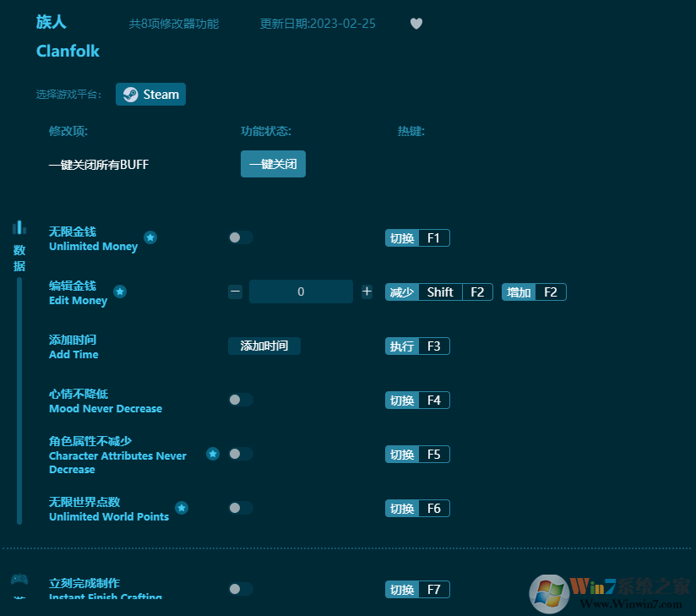Click star badge beside Unlimited Money
This screenshot has width=696, height=616.
click(x=150, y=237)
